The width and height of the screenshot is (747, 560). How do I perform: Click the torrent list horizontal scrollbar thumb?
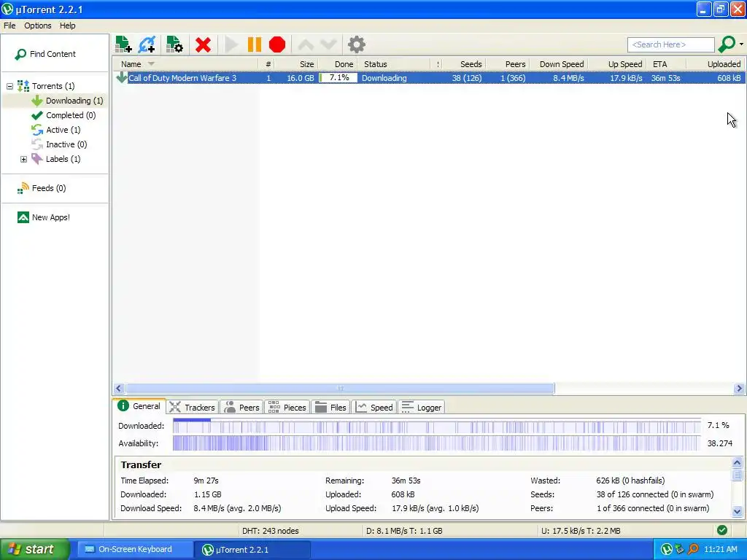click(x=340, y=389)
